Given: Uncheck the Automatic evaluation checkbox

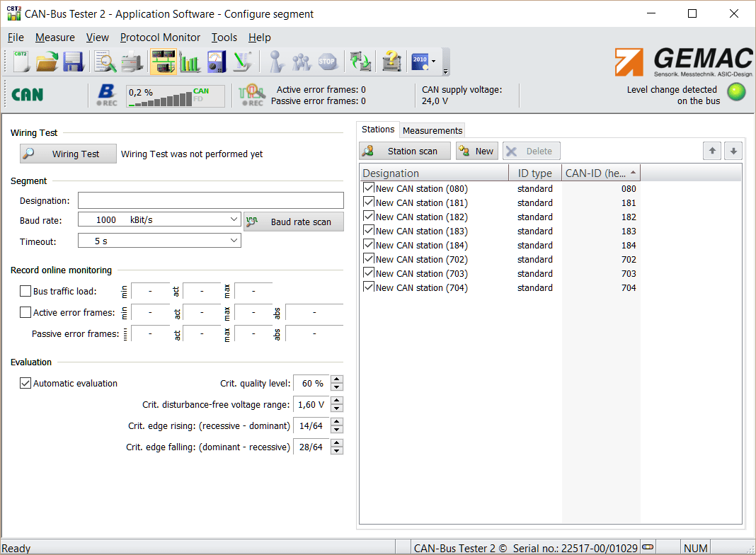Looking at the screenshot, I should 25,383.
